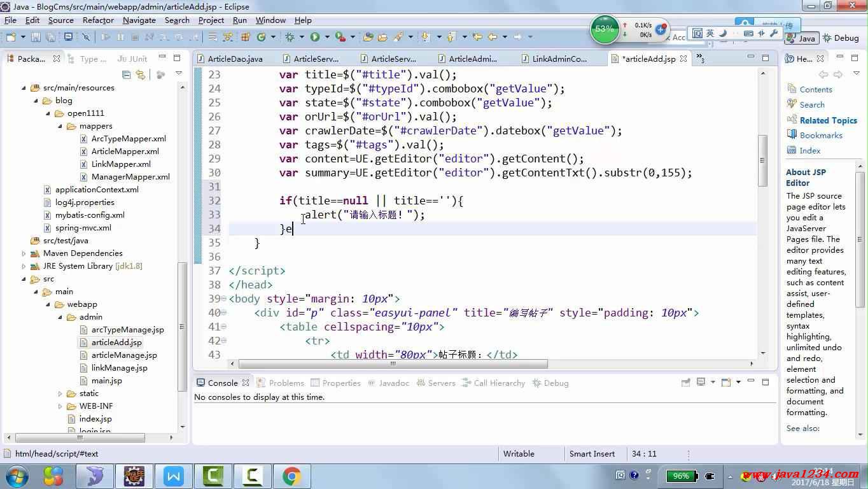Viewport: 868px width, 489px height.
Task: Open Index link in Help panel
Action: pos(810,151)
